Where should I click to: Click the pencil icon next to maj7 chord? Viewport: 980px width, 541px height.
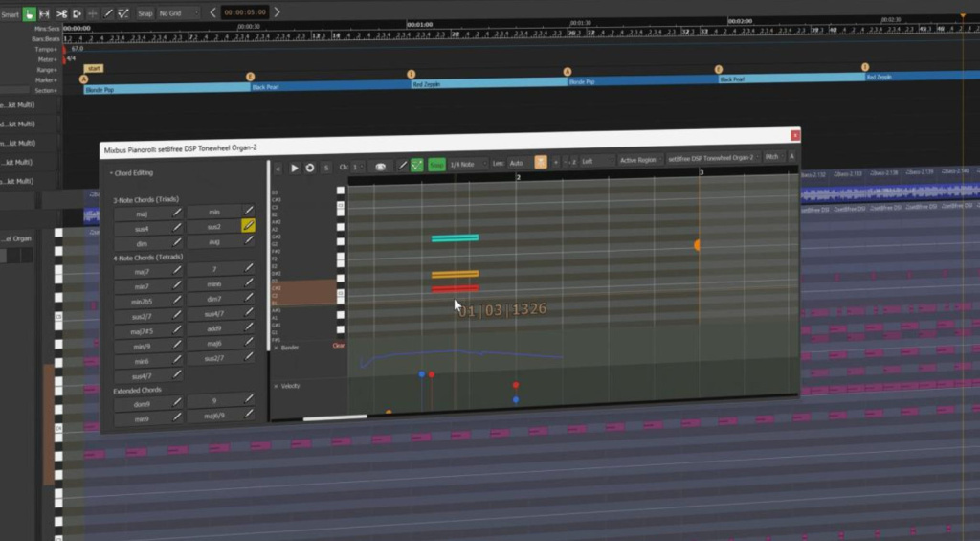pos(177,270)
